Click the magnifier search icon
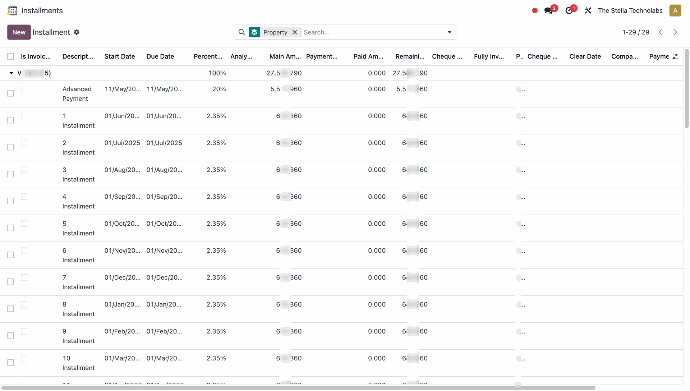Image resolution: width=690 pixels, height=391 pixels. 242,32
